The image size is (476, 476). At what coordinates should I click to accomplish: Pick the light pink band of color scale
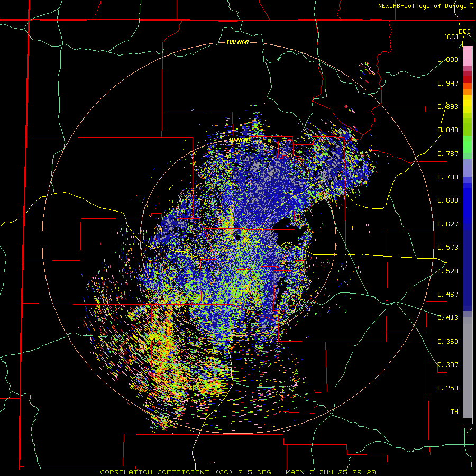(467, 57)
